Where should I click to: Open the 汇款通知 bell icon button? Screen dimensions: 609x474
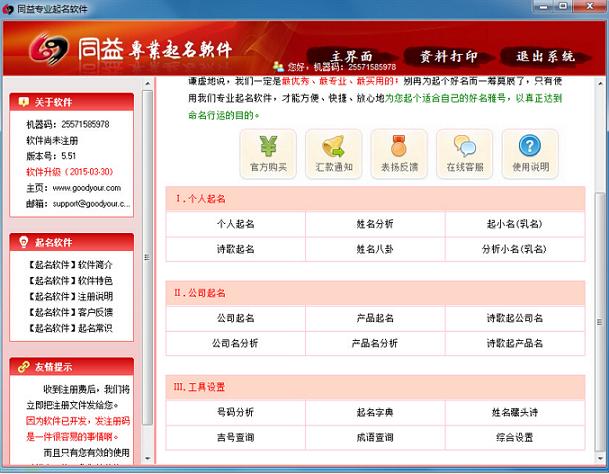[x=334, y=154]
